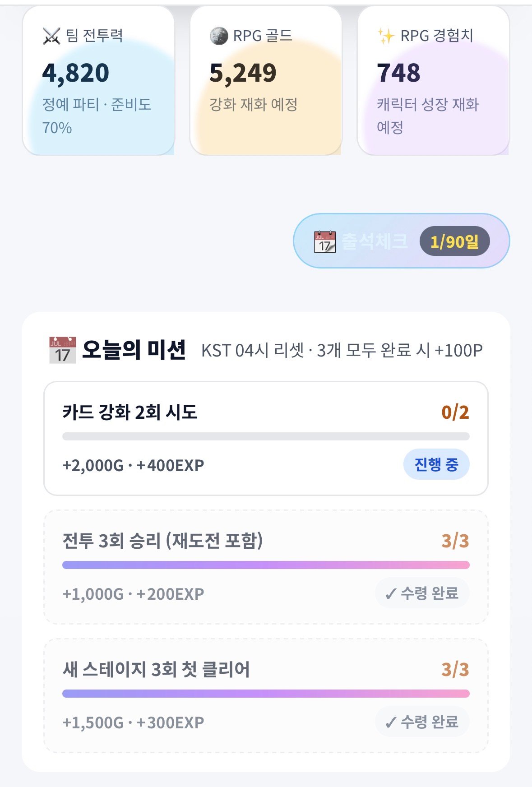This screenshot has height=787, width=532.
Task: Click the 새 스테이지 3회 첫 클리어 progress bar
Action: [x=266, y=694]
